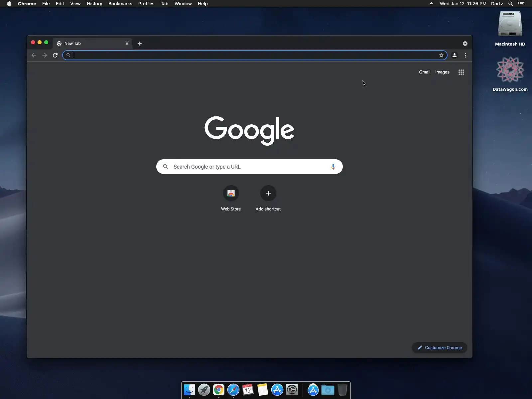Open App Store icon beside System Preferences
Screen dimensions: 532x399
click(x=277, y=390)
